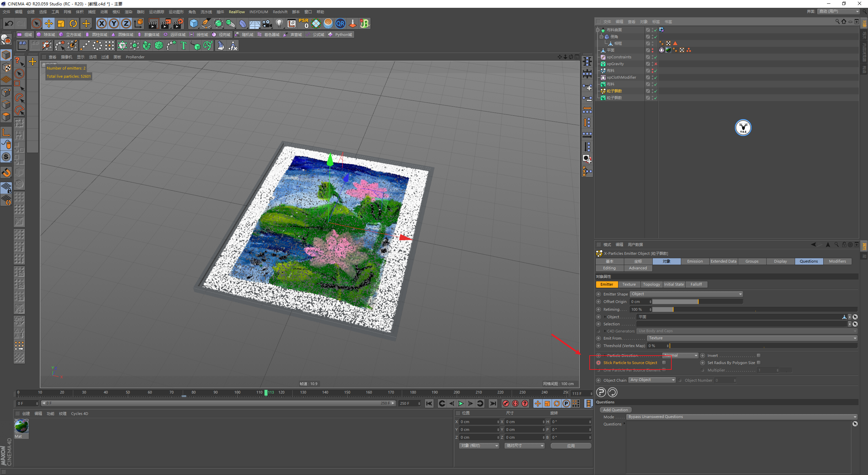Click the record keyframe button
The image size is (868, 475).
click(x=506, y=403)
